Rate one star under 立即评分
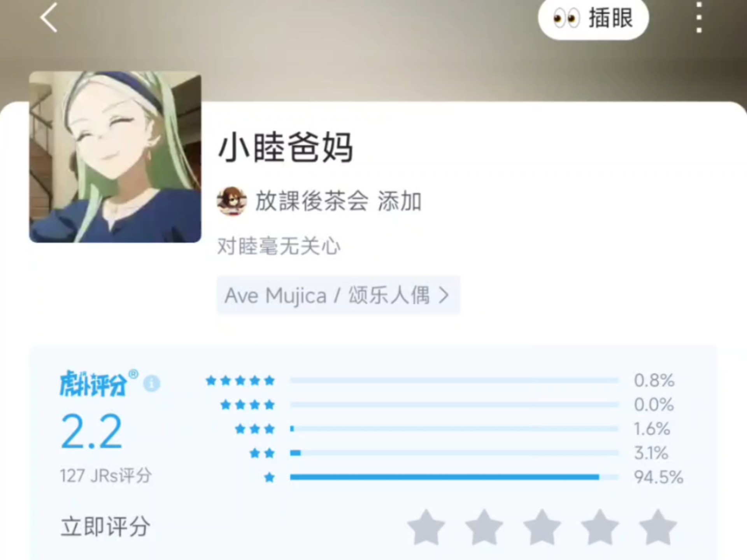 coord(426,527)
